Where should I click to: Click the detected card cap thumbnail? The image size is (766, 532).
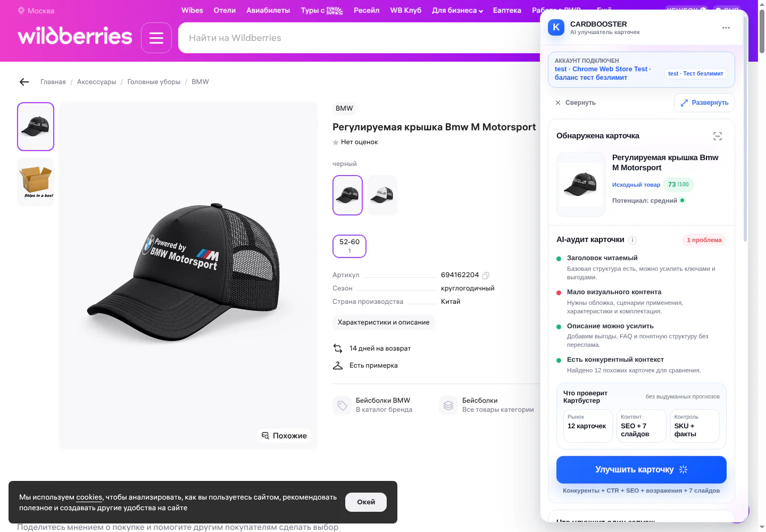(x=581, y=185)
